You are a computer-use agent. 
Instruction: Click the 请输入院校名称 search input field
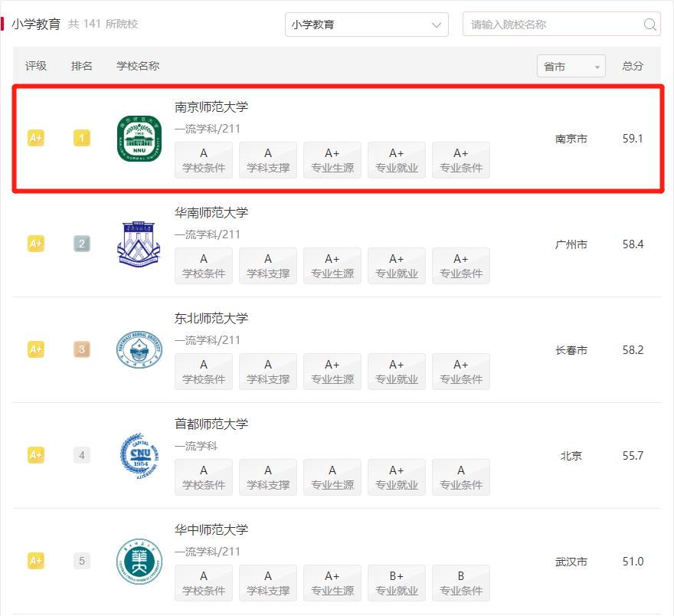pyautogui.click(x=551, y=25)
